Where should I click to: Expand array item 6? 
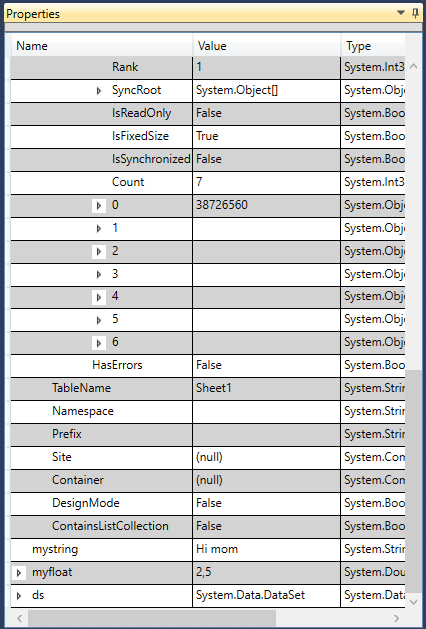99,343
